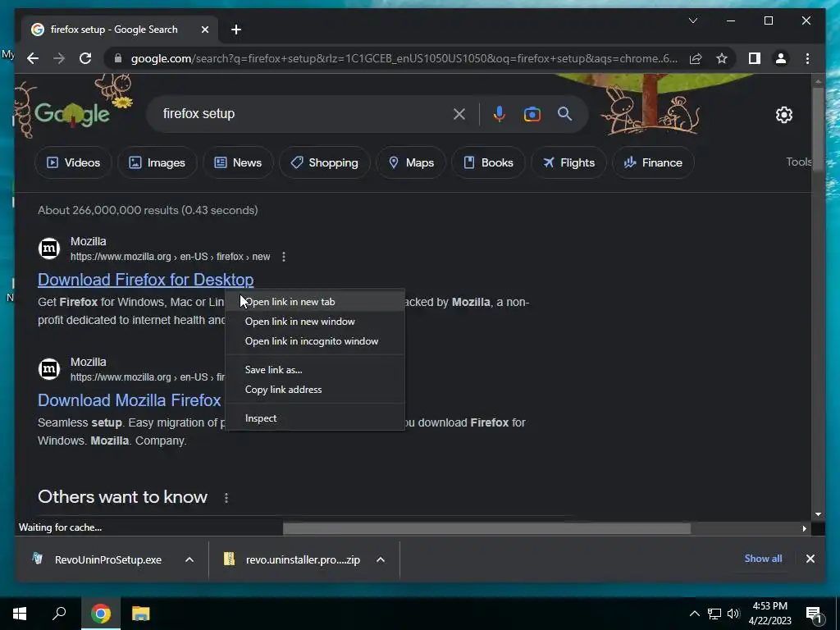Share this page via the share icon
The width and height of the screenshot is (840, 630).
tap(696, 58)
